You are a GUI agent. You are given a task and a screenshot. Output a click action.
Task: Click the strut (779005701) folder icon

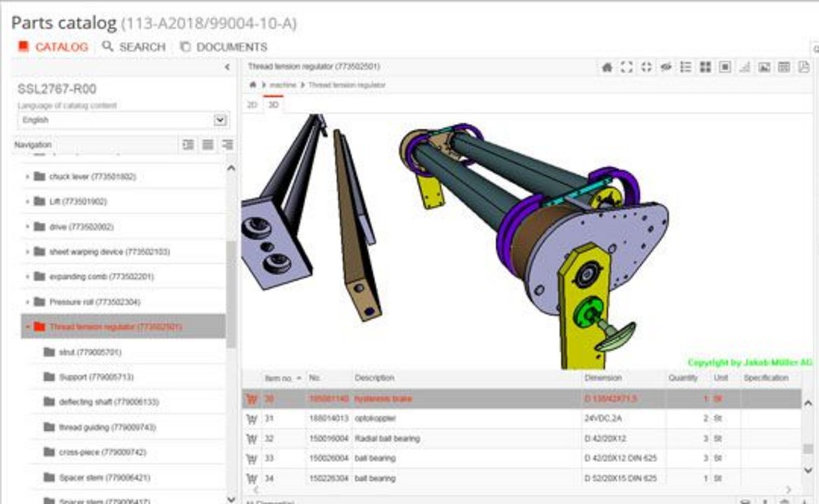pyautogui.click(x=49, y=352)
